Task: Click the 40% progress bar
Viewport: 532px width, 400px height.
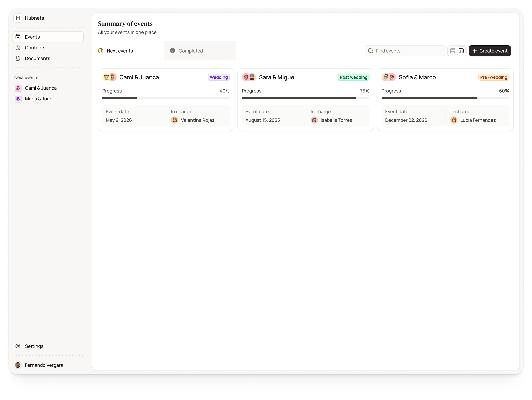Action: tap(166, 98)
